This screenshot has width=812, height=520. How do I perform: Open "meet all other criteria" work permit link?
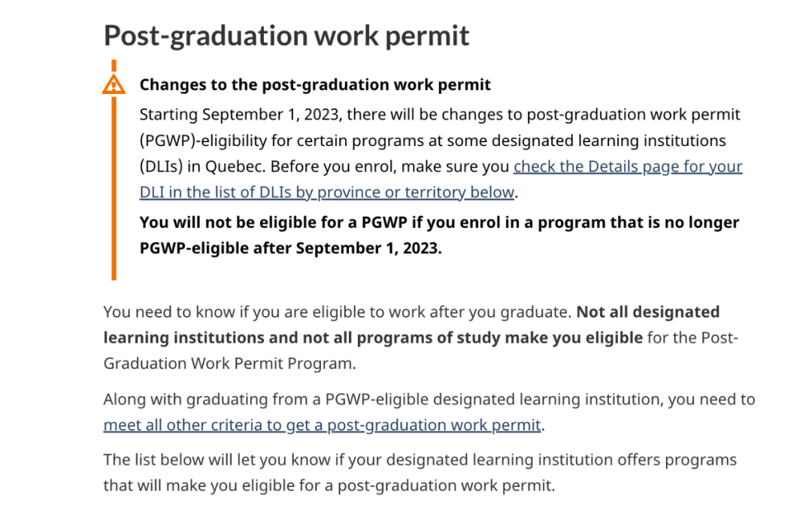click(x=322, y=425)
